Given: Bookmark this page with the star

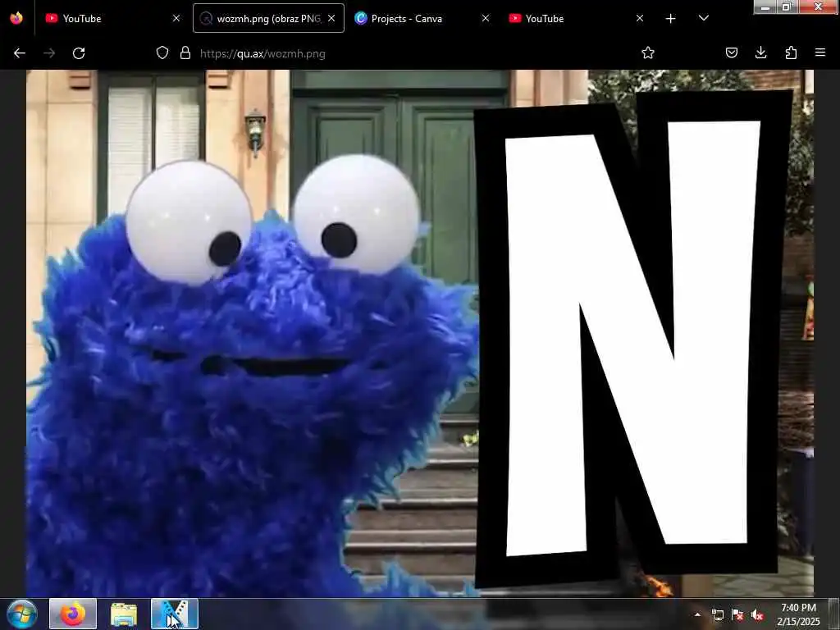Looking at the screenshot, I should [x=648, y=52].
